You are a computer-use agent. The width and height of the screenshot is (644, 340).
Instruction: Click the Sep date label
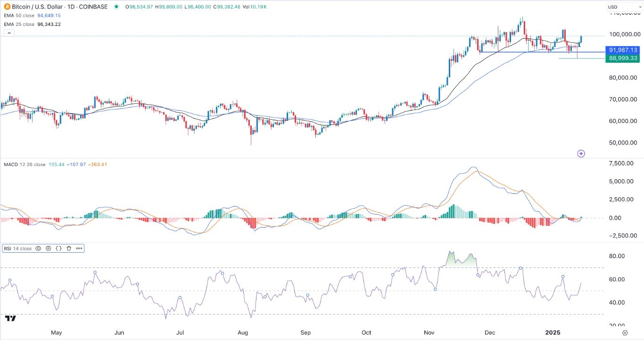tap(306, 332)
